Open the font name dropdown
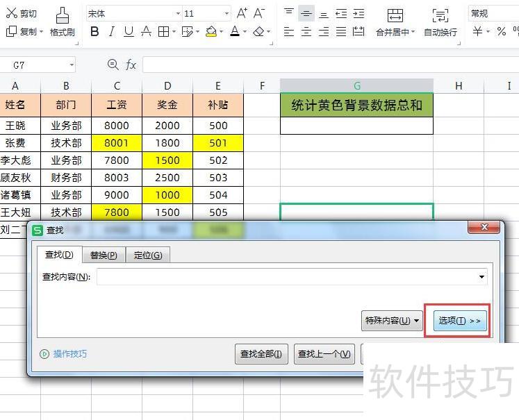The image size is (519, 420). [x=178, y=14]
